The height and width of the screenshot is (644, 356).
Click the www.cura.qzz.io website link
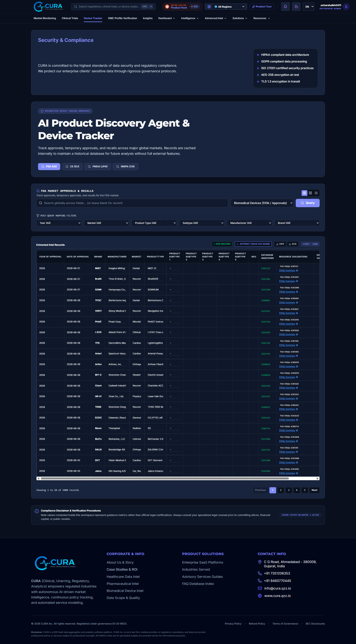(277, 596)
